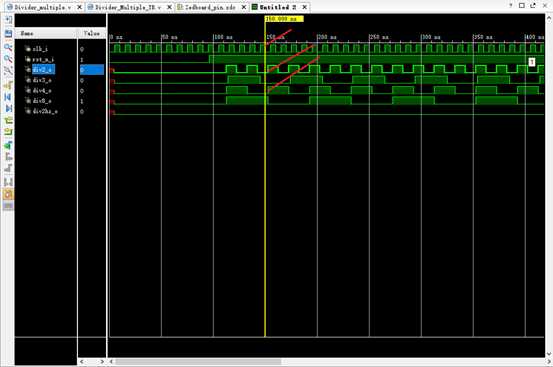
Task: Click the 200 ns mark on the ruler
Action: coord(327,37)
